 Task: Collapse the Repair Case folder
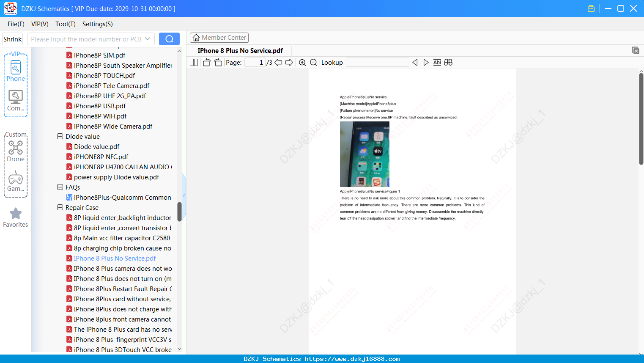(60, 208)
